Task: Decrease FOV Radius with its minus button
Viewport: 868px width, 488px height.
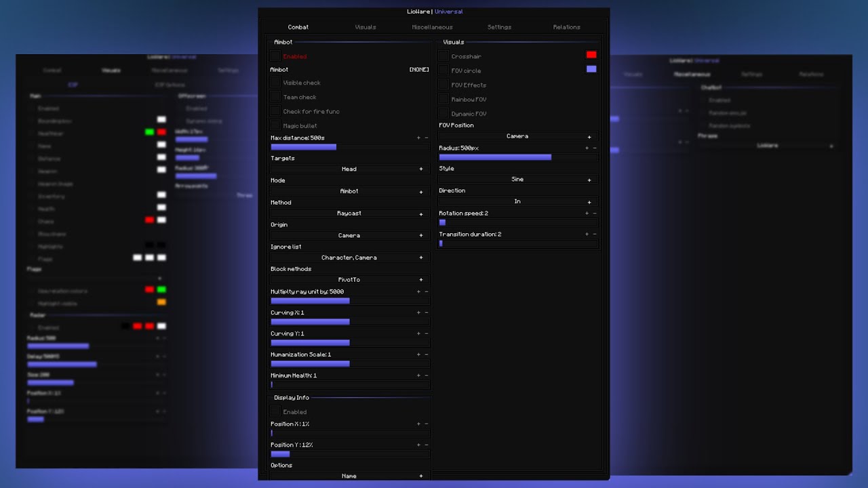Action: (x=595, y=148)
